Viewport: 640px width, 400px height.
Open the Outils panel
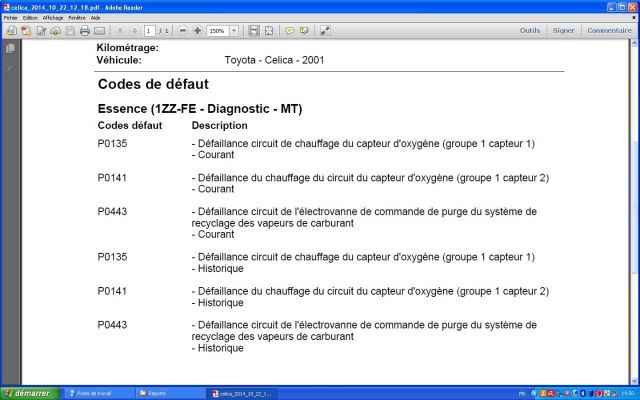coord(530,31)
